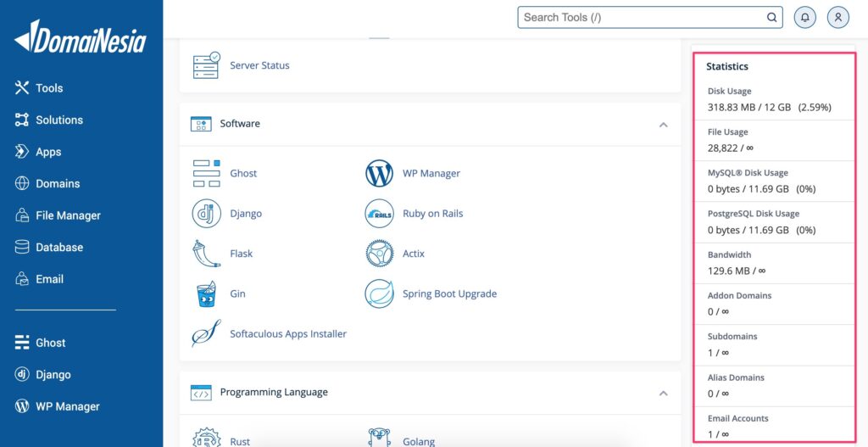The width and height of the screenshot is (868, 447).
Task: Open Tools in the sidebar
Action: pyautogui.click(x=39, y=87)
